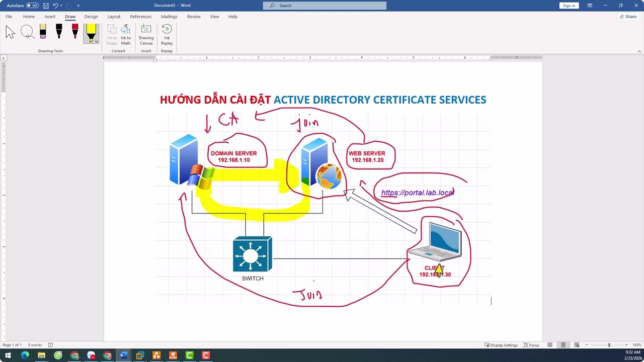Image resolution: width=644 pixels, height=362 pixels.
Task: Click Ink to Math
Action: tap(126, 34)
